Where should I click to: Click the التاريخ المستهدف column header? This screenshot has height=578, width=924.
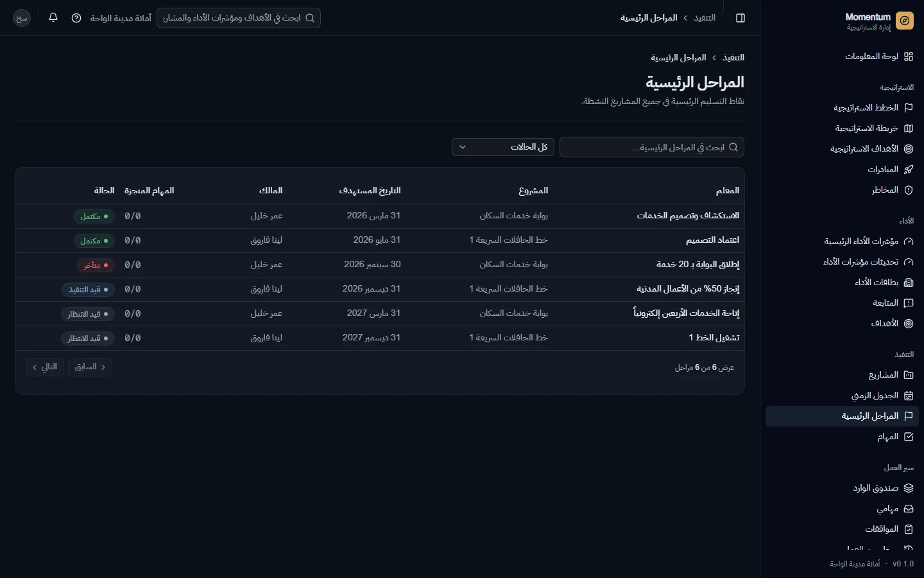pos(370,191)
